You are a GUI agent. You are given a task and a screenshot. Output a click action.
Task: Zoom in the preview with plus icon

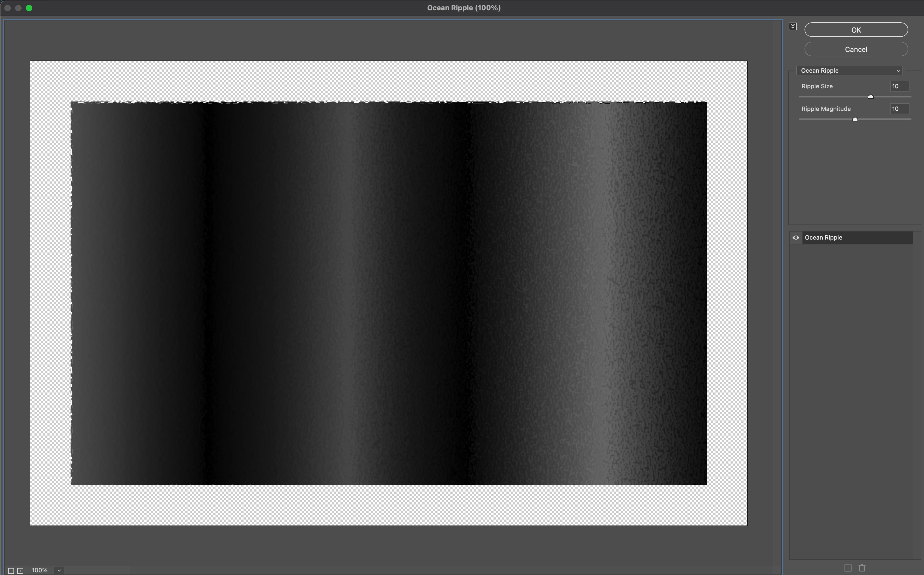pyautogui.click(x=20, y=570)
